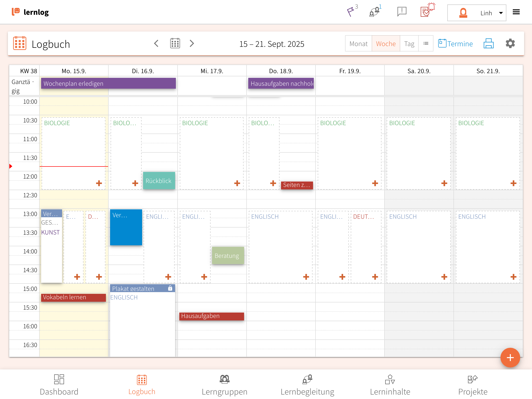Click the Lernbegleitung notification icon in header

(374, 12)
